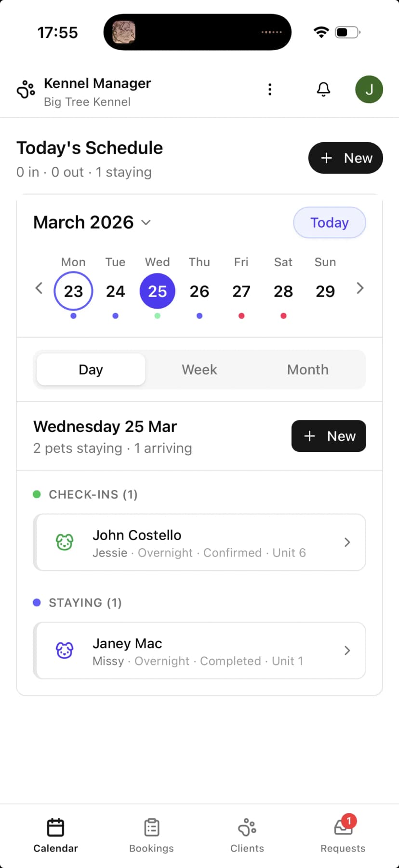Open the three-dot overflow menu
The image size is (399, 868).
(270, 89)
